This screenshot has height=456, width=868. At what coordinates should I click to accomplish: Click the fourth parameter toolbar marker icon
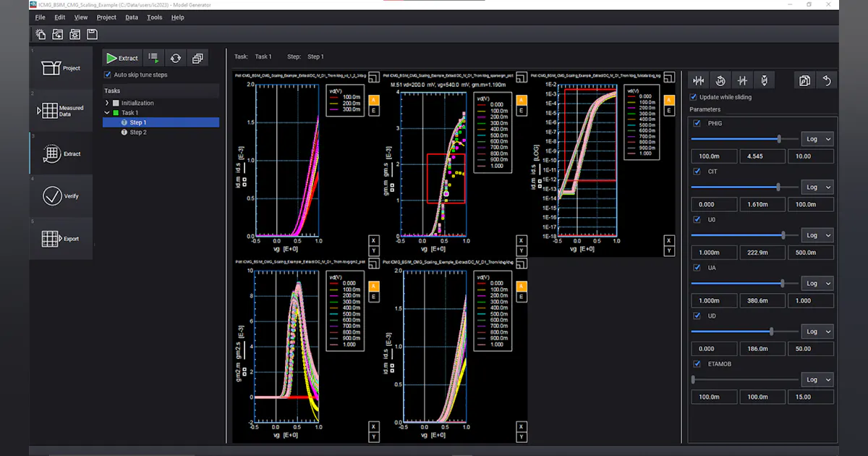coord(764,80)
